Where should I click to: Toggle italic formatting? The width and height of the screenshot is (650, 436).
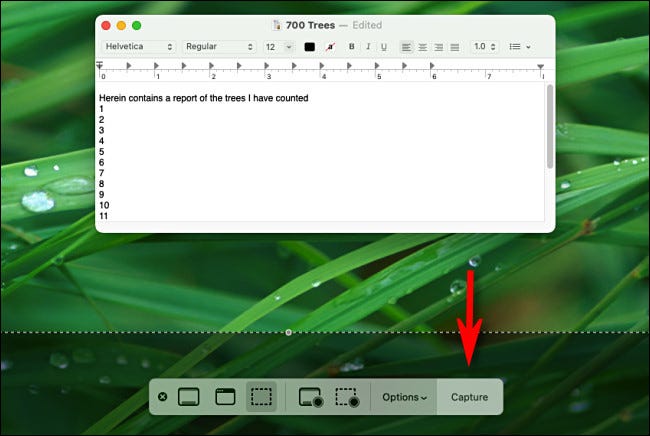(367, 47)
